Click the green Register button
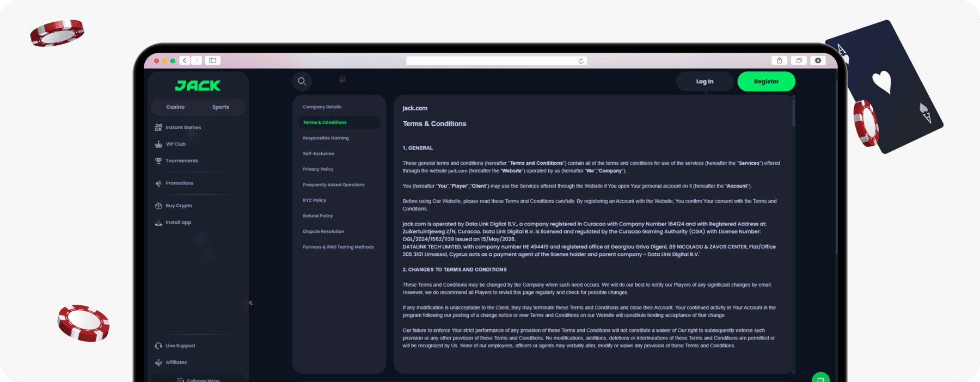 tap(766, 82)
